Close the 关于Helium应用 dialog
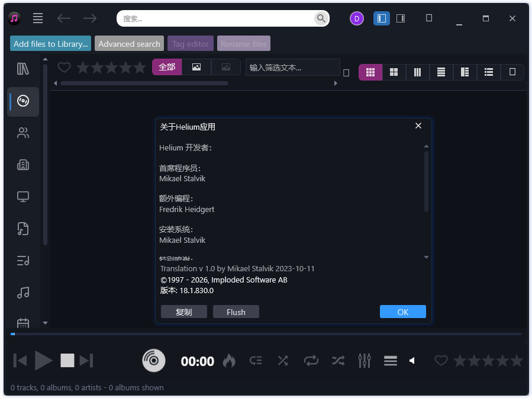The width and height of the screenshot is (532, 398). pyautogui.click(x=418, y=126)
